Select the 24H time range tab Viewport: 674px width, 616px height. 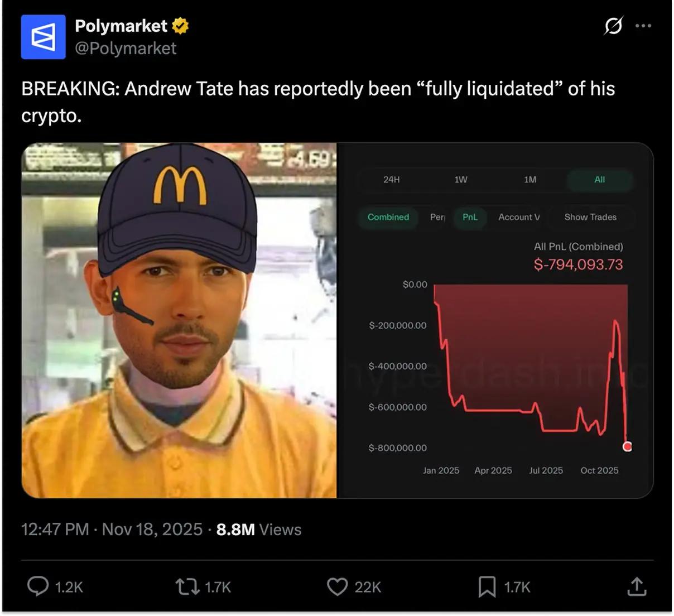391,180
